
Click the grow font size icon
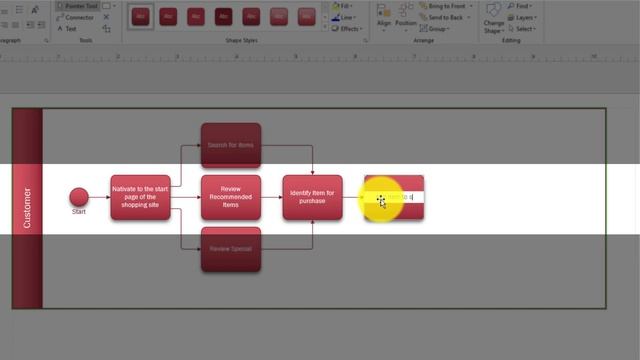(x=36, y=10)
